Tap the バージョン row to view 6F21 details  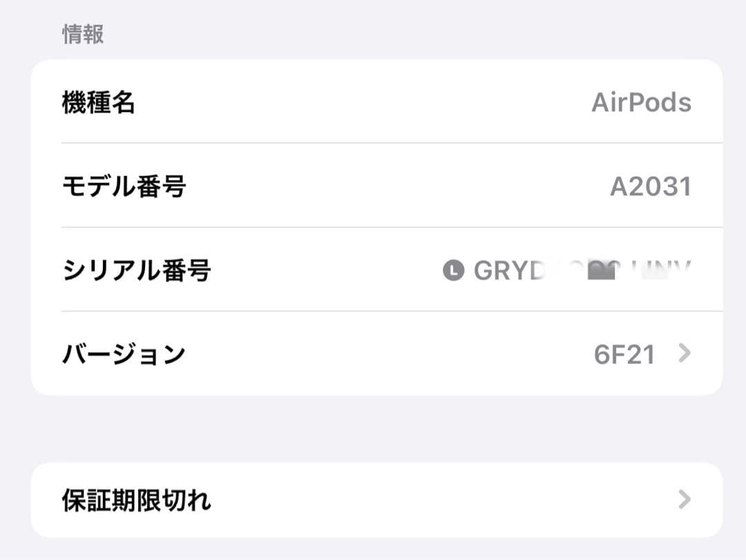point(373,354)
